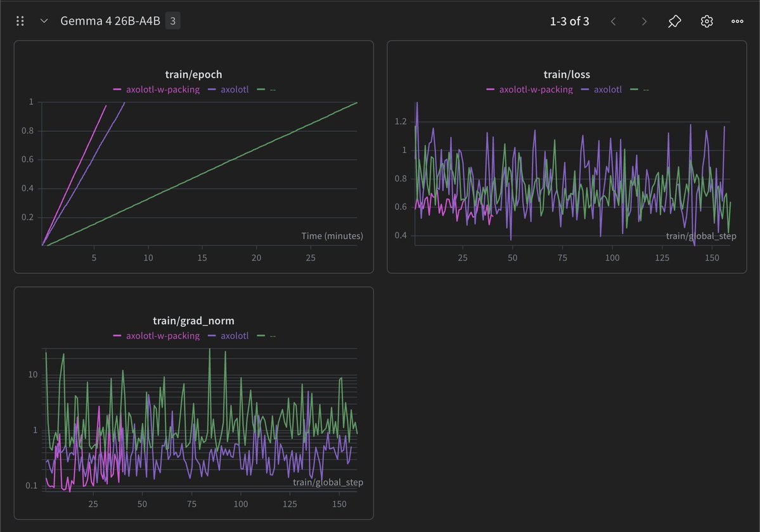This screenshot has height=532, width=760.
Task: Click the train/loss chart title
Action: click(567, 75)
